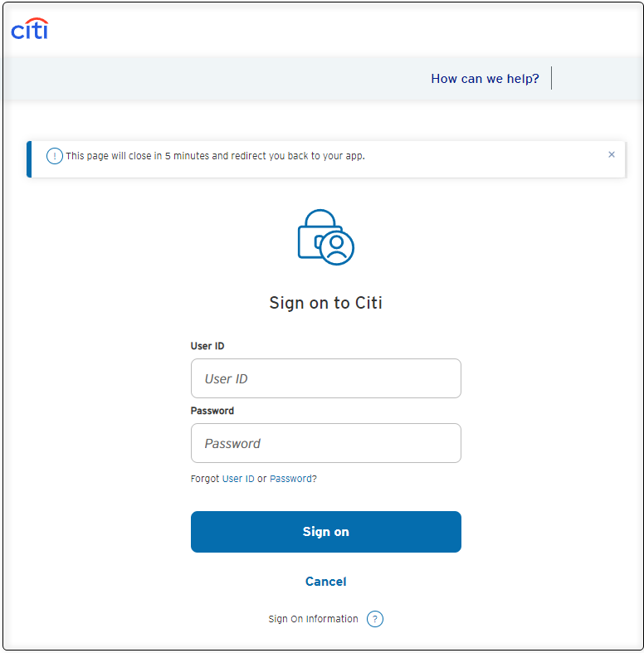
Task: Dismiss the redirect notification with the X
Action: [x=612, y=154]
